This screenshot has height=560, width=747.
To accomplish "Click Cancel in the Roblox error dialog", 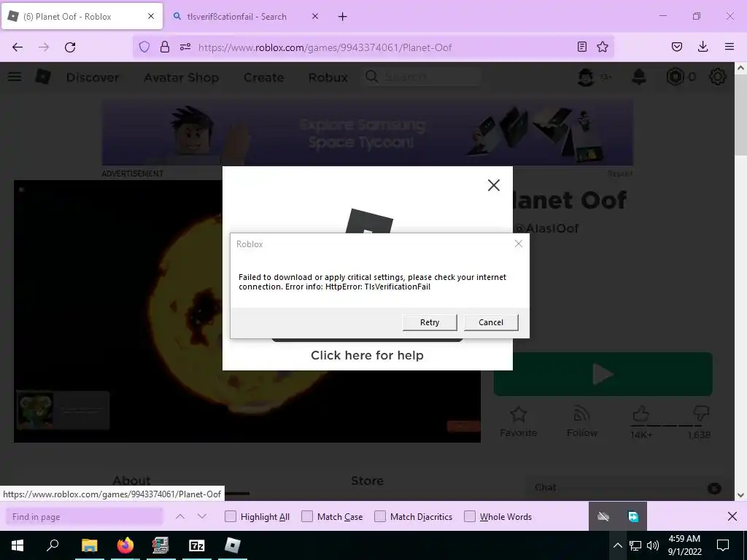I will pyautogui.click(x=491, y=322).
